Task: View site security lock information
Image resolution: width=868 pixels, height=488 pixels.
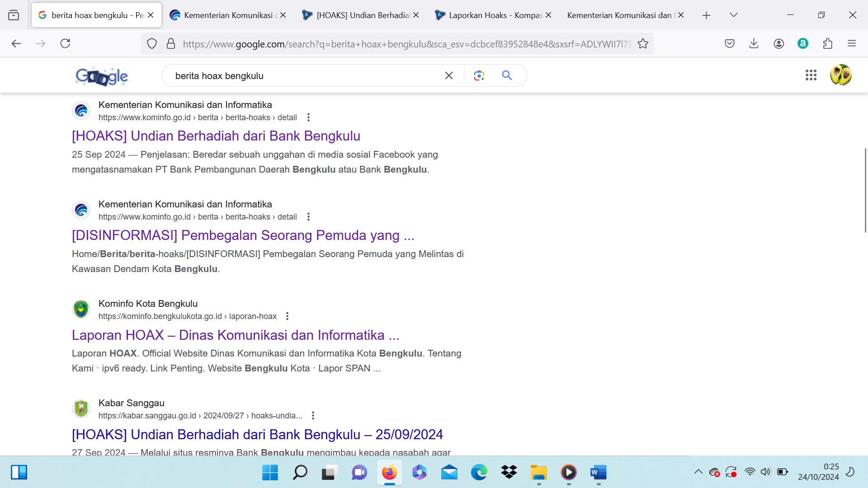Action: click(x=171, y=44)
